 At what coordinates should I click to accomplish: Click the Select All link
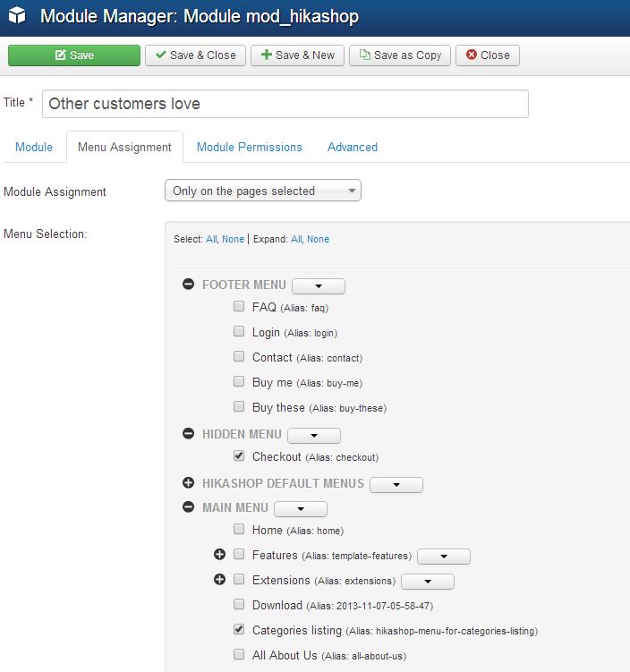[211, 239]
